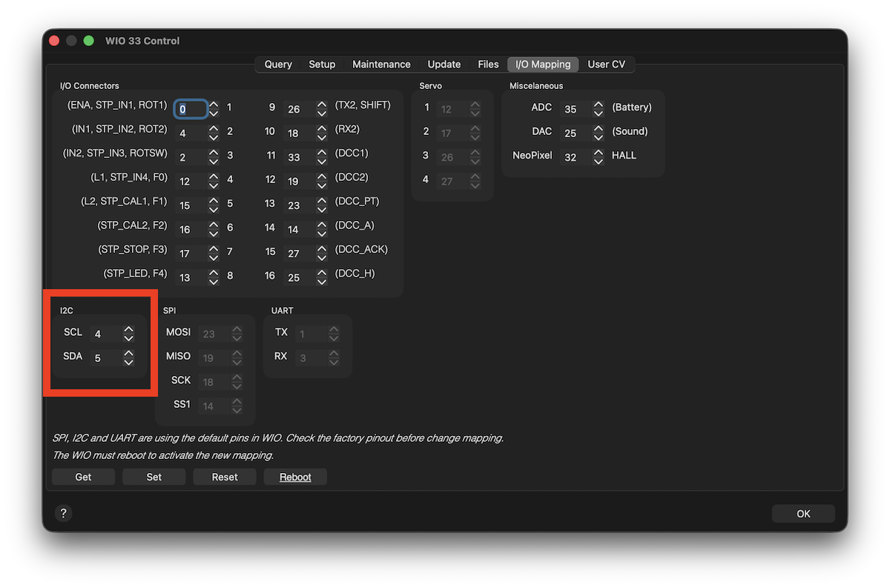Increase connector 1 ENA pin stepper

click(214, 104)
